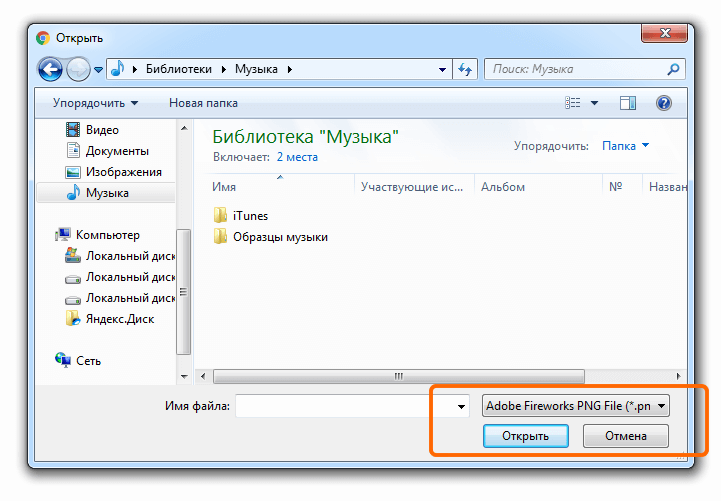Sort by Участвующие ис... column header
Image resolution: width=721 pixels, height=501 pixels.
412,187
